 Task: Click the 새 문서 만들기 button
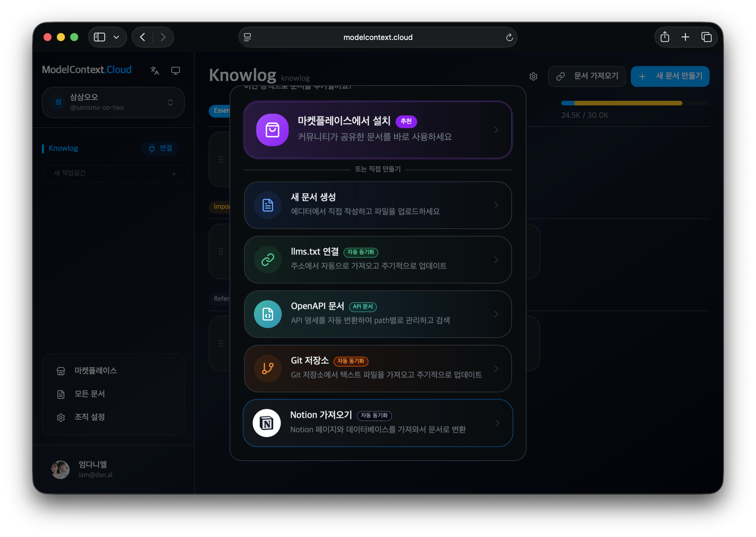670,76
